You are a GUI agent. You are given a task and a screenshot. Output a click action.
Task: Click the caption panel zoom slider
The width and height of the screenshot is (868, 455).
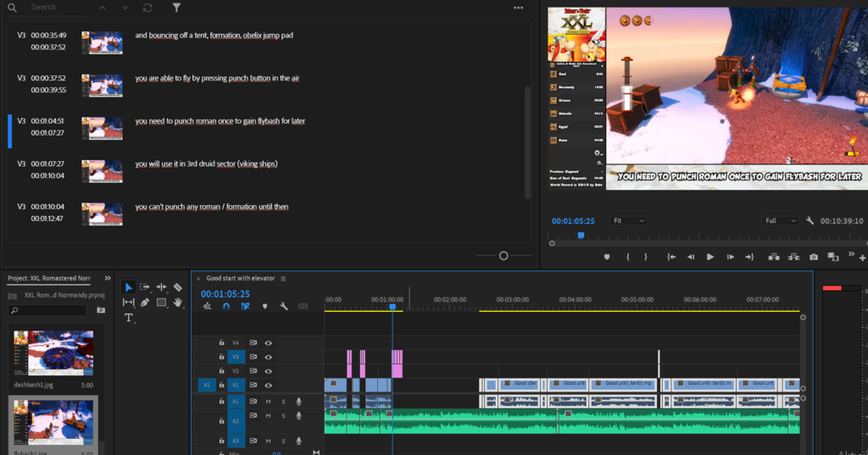504,256
